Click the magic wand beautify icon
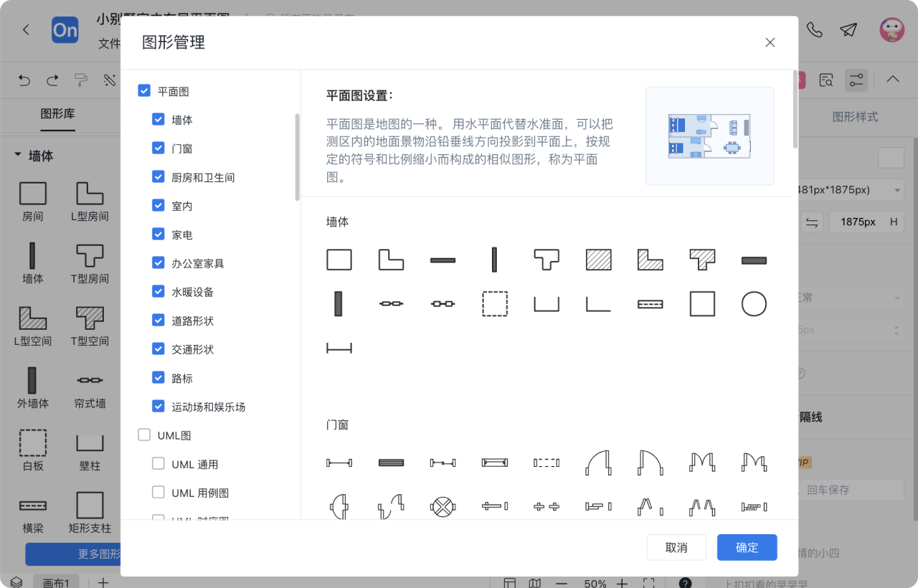918x588 pixels. tap(110, 80)
